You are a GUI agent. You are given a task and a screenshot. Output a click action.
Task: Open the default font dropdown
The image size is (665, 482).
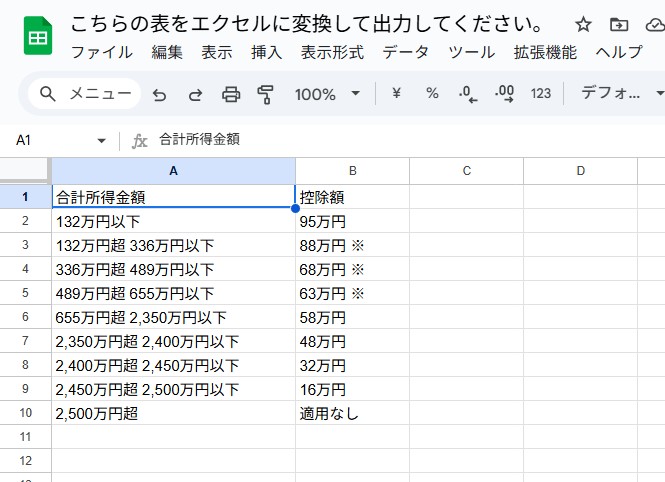coord(622,93)
